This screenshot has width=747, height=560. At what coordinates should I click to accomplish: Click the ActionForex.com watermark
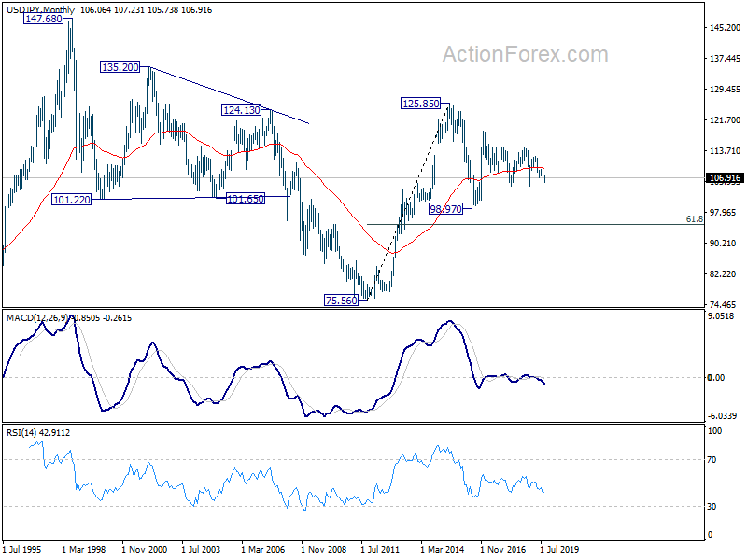coord(525,54)
